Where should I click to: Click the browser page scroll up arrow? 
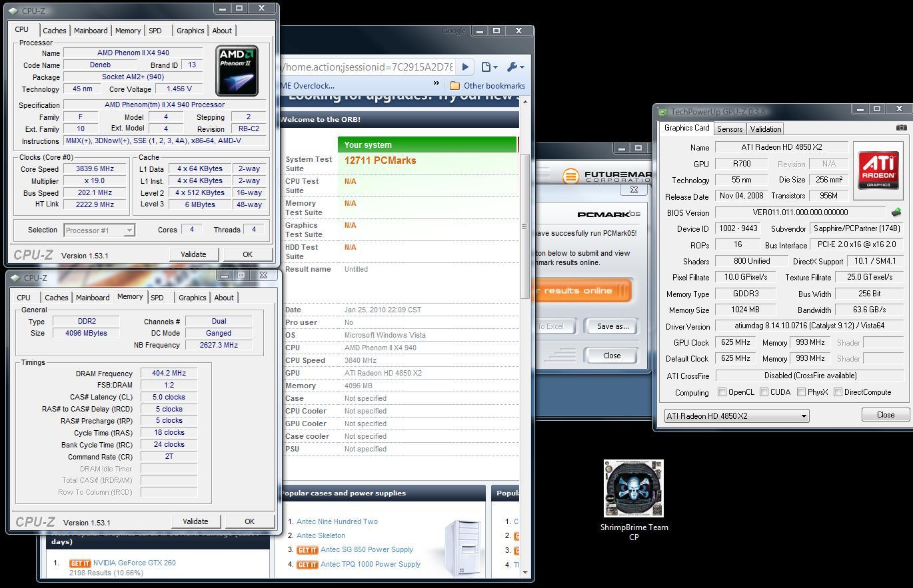pyautogui.click(x=525, y=102)
